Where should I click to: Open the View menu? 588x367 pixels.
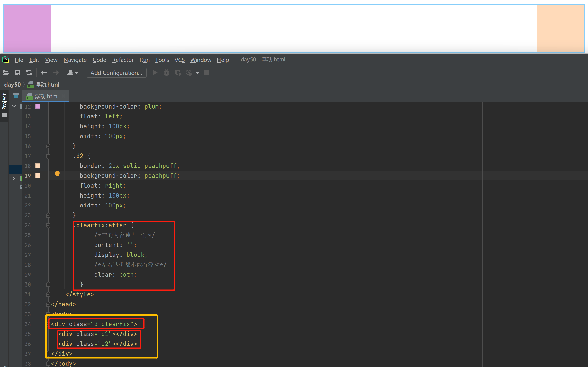(x=51, y=60)
